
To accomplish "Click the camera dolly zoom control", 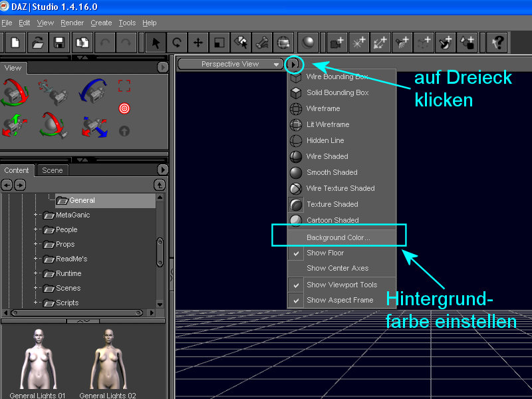I will (54, 93).
